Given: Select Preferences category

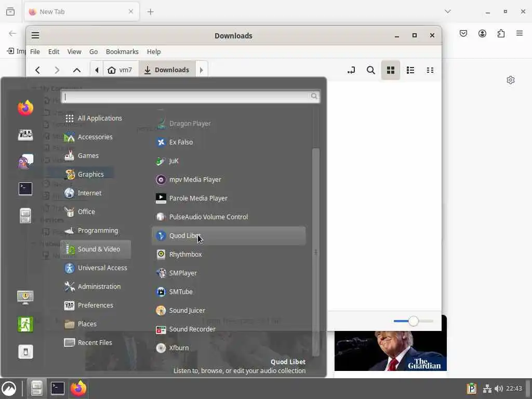Looking at the screenshot, I should (96, 305).
